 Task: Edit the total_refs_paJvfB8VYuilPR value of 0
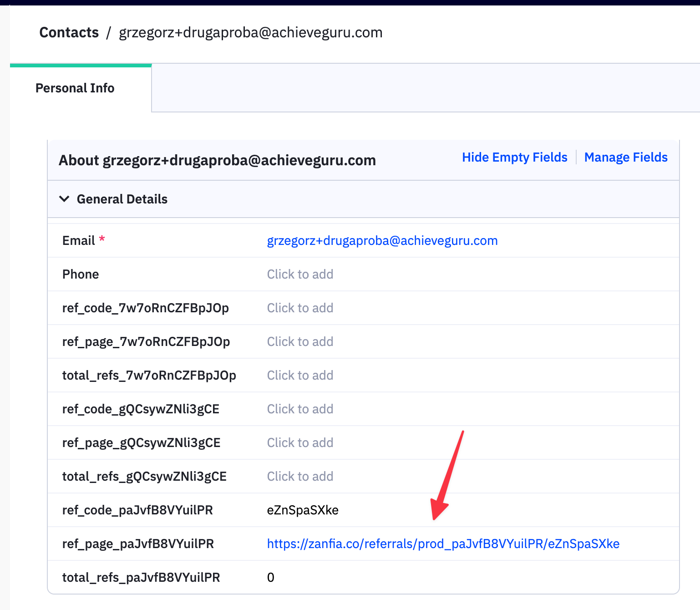271,577
